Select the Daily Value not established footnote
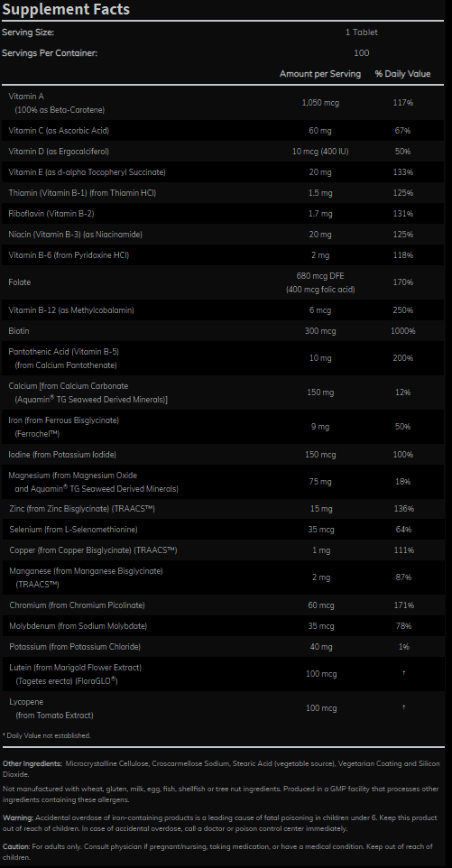 pyautogui.click(x=47, y=735)
